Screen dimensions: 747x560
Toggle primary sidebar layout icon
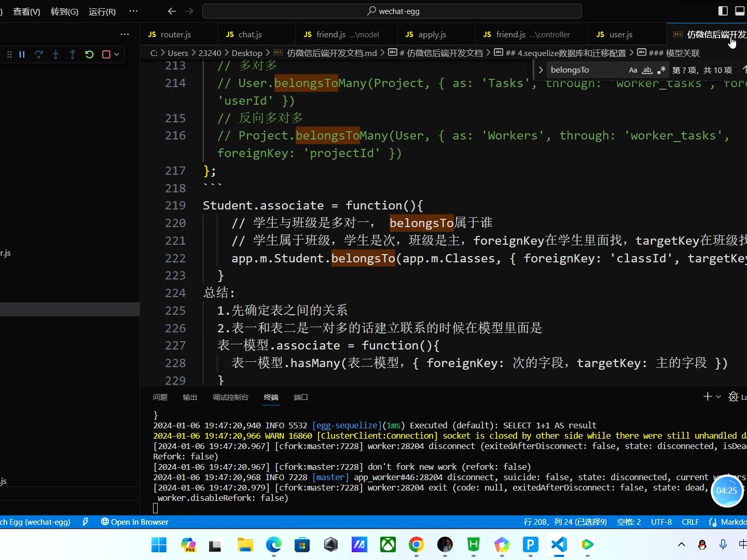pyautogui.click(x=723, y=11)
